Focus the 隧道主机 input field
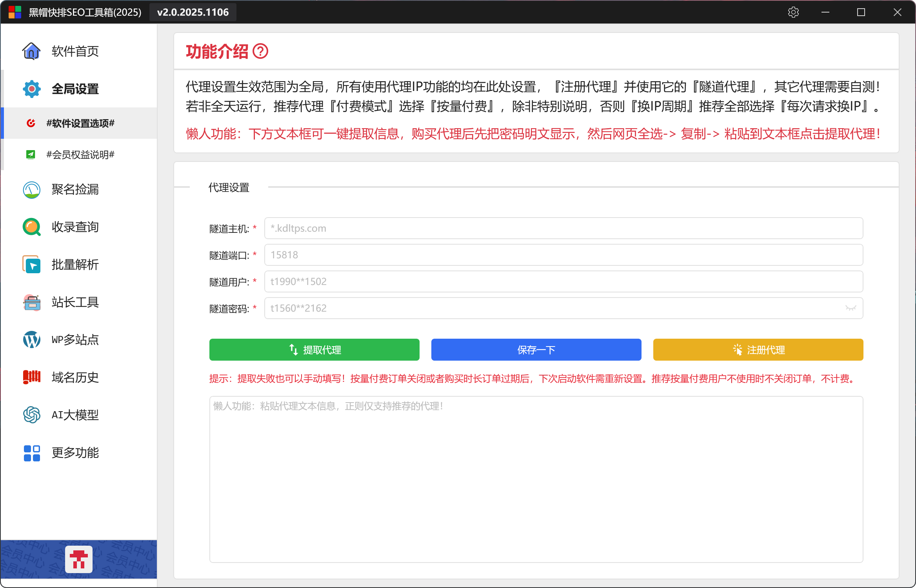Screen dimensions: 916x588 pyautogui.click(x=563, y=228)
